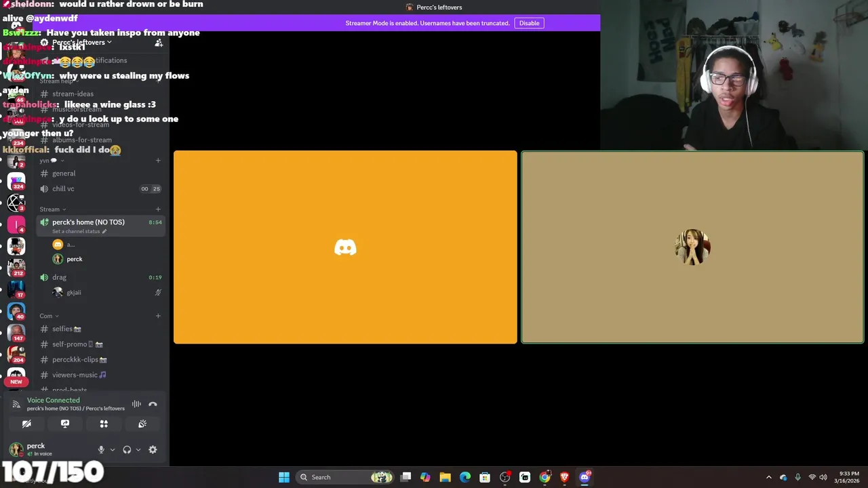Collapse the Stream category
Image resolution: width=868 pixels, height=488 pixels.
[52, 209]
